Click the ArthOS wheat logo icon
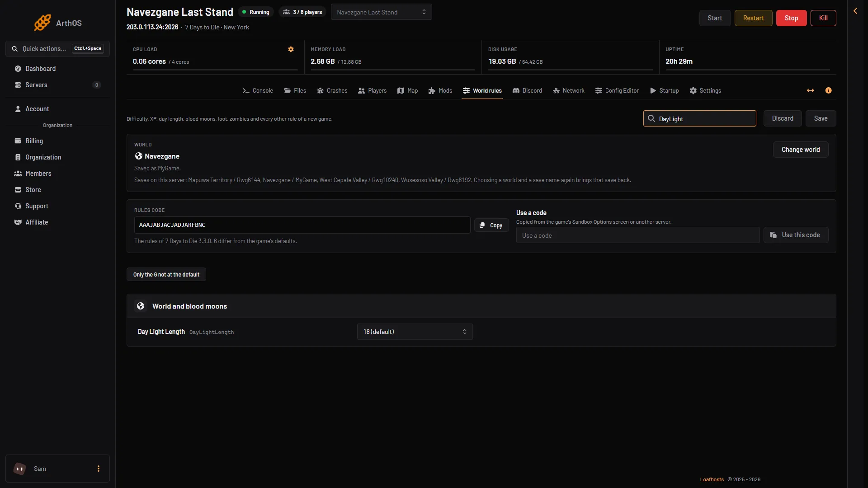The image size is (868, 488). tap(42, 23)
